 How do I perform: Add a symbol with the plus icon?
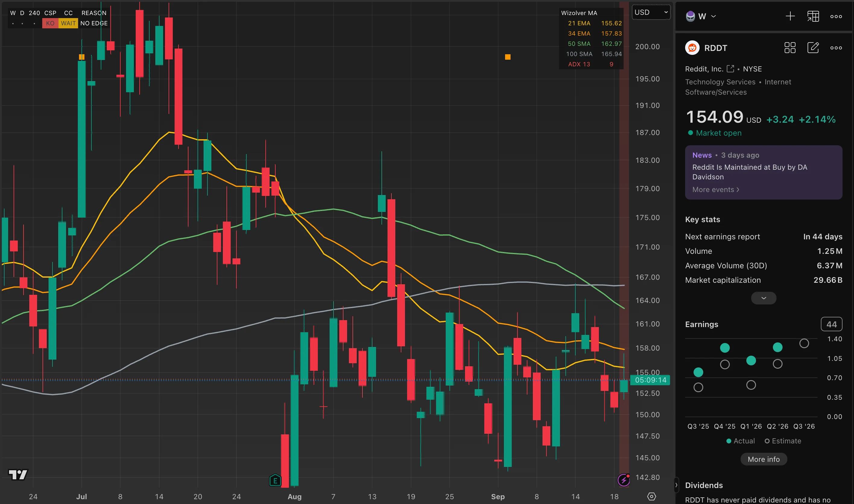(x=790, y=16)
